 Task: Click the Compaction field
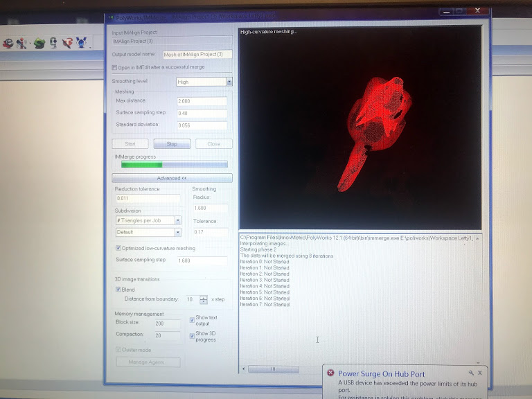coord(167,335)
